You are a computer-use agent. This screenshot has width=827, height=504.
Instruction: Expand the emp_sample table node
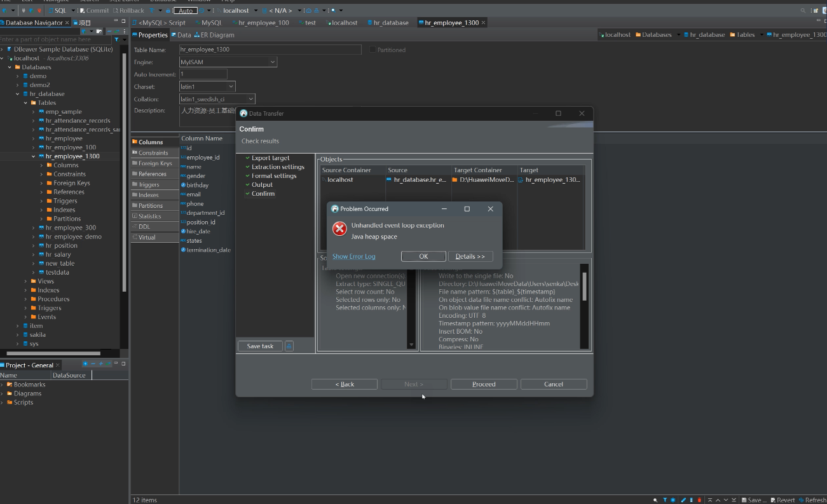34,112
